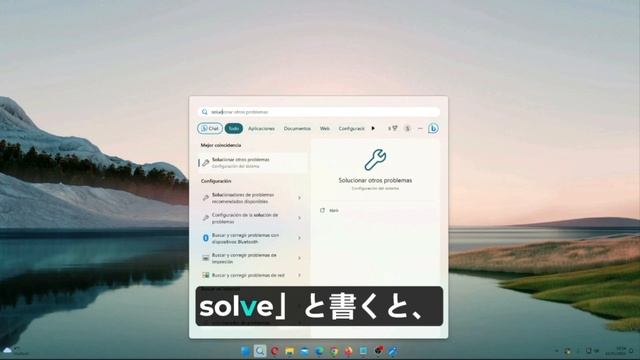Screen dimensions: 640x360
Task: Click the printer icon in the results
Action: (206, 258)
